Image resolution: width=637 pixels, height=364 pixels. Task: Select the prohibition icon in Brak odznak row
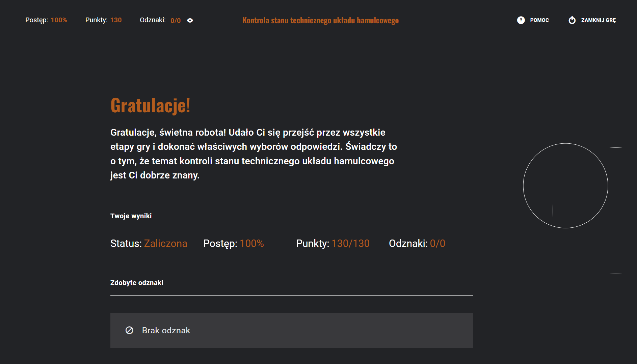[129, 330]
